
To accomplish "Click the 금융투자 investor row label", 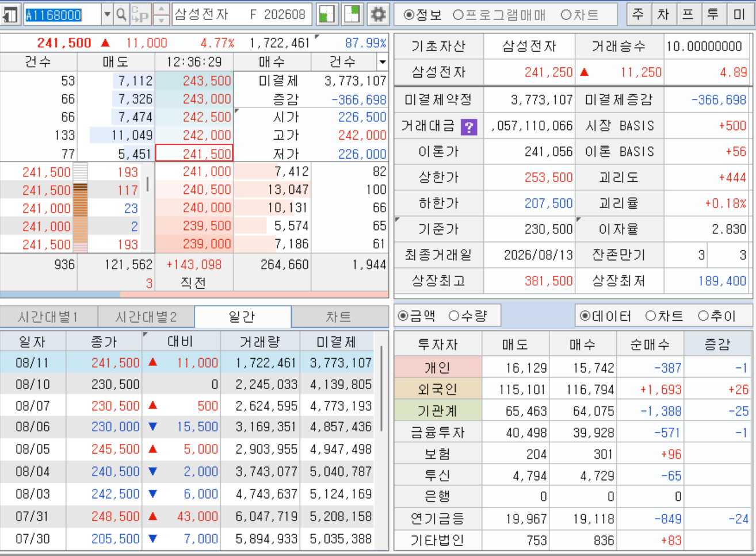I will 438,432.
